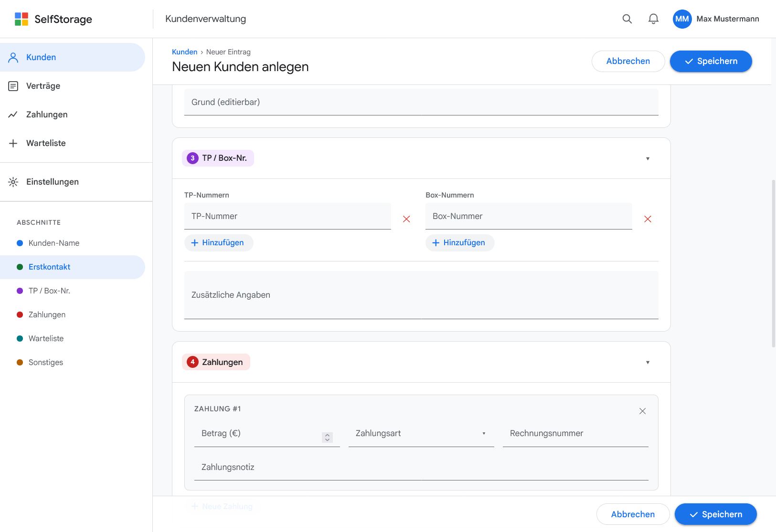Click red step 4 badge icon

[192, 362]
